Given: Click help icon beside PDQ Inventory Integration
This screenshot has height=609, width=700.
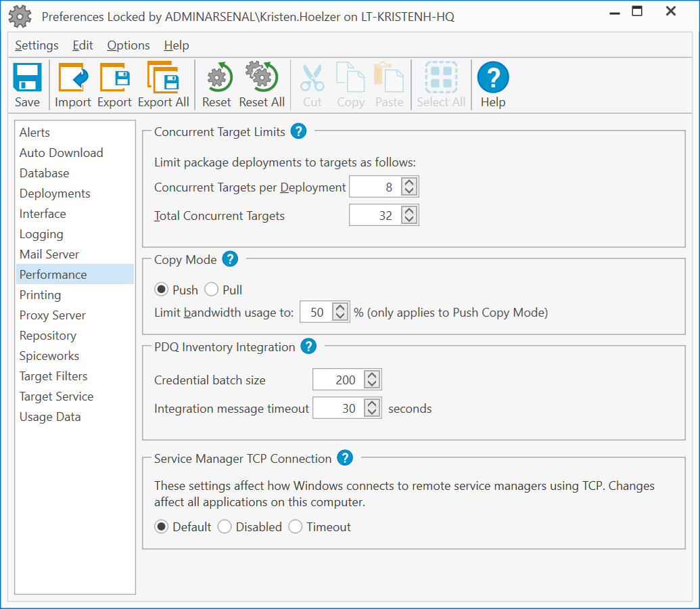Looking at the screenshot, I should click(x=308, y=346).
